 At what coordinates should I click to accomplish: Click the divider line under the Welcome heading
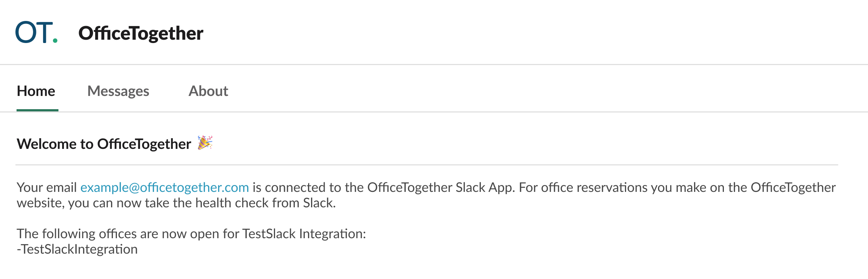coord(427,165)
